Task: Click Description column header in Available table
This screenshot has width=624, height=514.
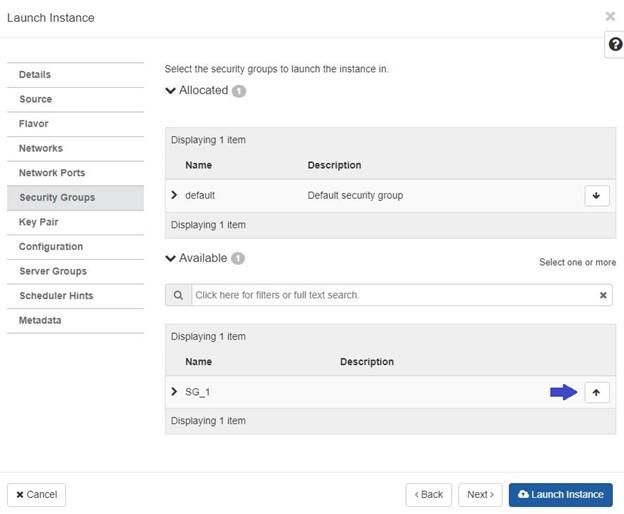Action: pyautogui.click(x=367, y=362)
